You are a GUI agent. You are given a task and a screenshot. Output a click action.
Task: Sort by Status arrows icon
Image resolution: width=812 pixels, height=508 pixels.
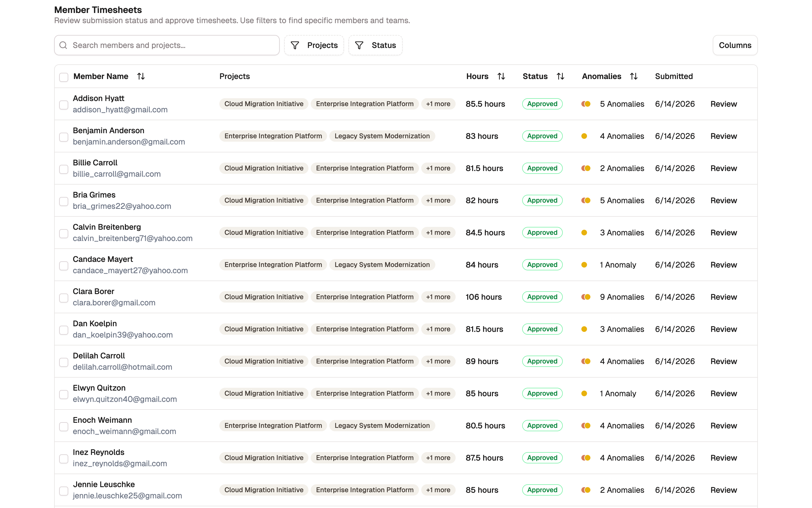coord(560,76)
